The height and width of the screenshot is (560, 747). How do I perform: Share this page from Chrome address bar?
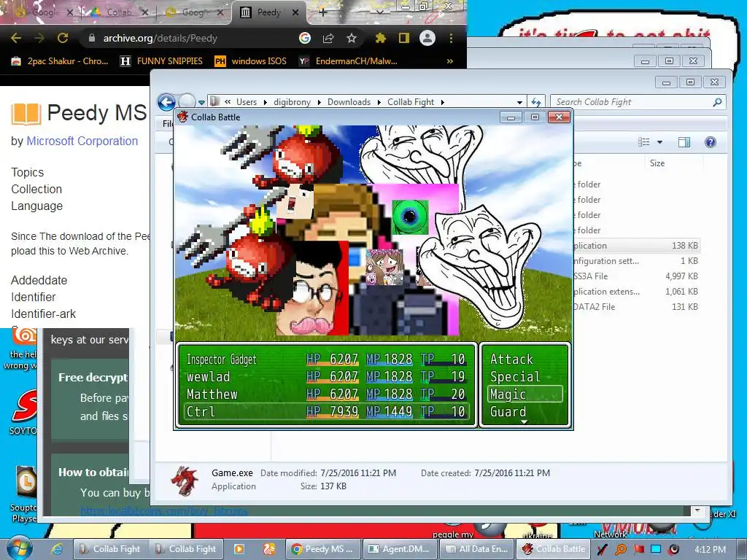tap(328, 38)
